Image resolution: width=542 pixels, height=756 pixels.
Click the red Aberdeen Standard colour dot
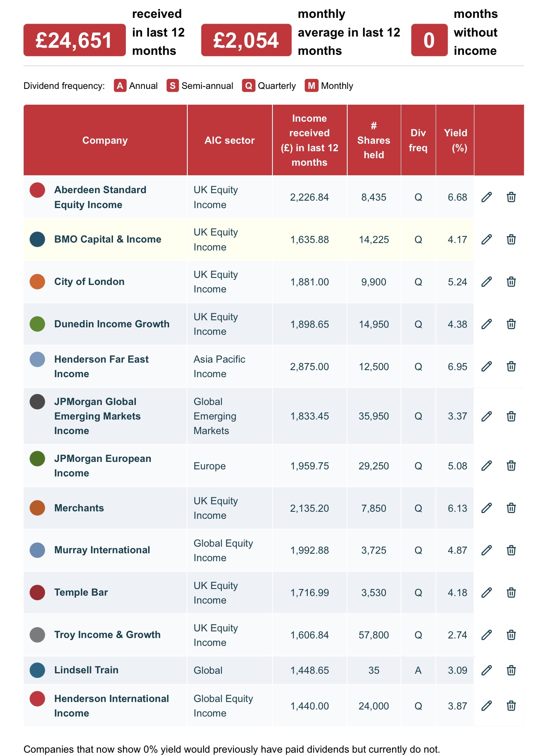pos(37,190)
